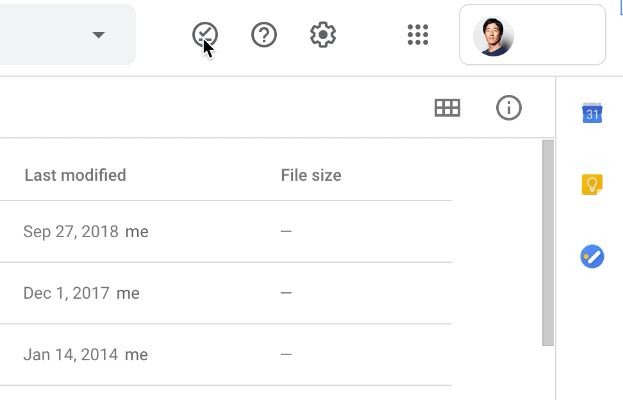Open Google Tasks in the side panel
Screen dimensions: 623x400
[x=592, y=256]
